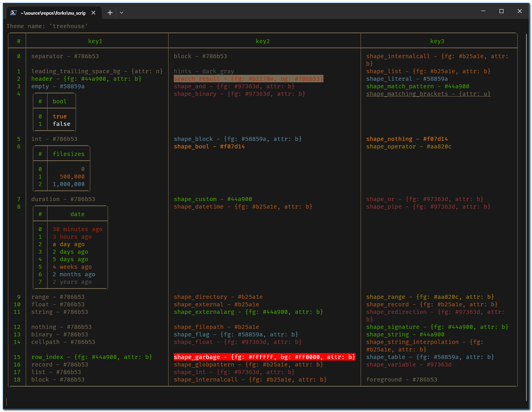Click 'hints - dark_gray' entry

(x=204, y=71)
